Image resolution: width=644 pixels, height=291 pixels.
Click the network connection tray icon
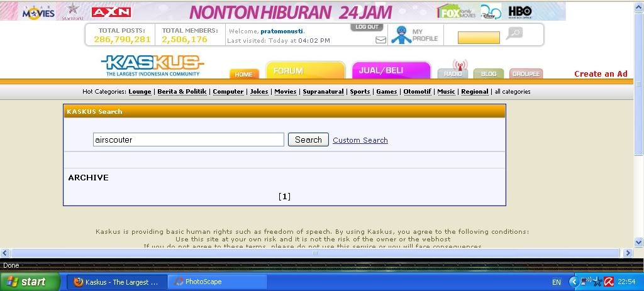click(586, 282)
